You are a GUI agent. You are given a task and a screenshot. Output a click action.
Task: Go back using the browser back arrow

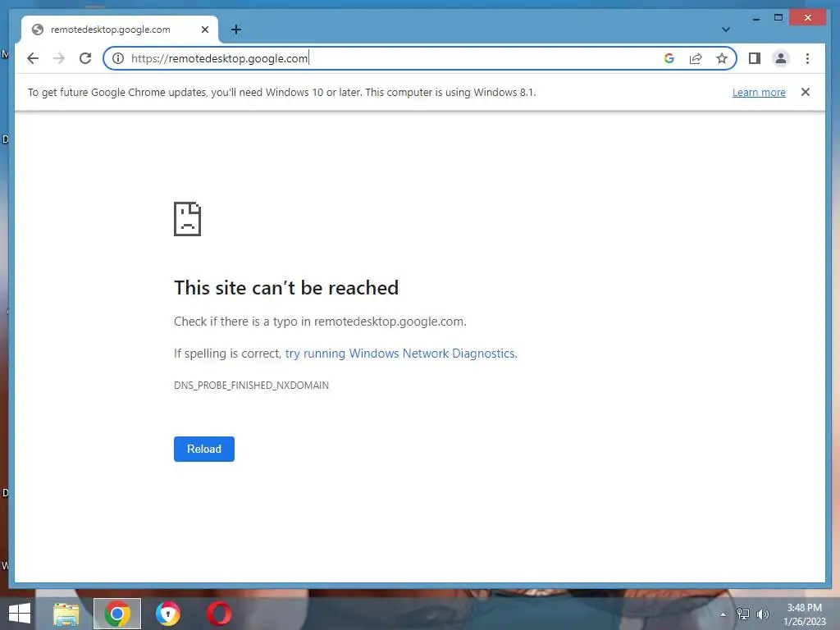(x=33, y=58)
